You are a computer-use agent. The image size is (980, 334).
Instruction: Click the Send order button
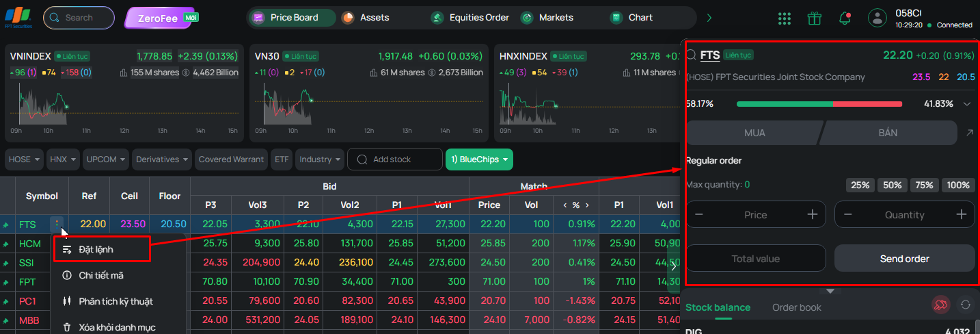904,259
